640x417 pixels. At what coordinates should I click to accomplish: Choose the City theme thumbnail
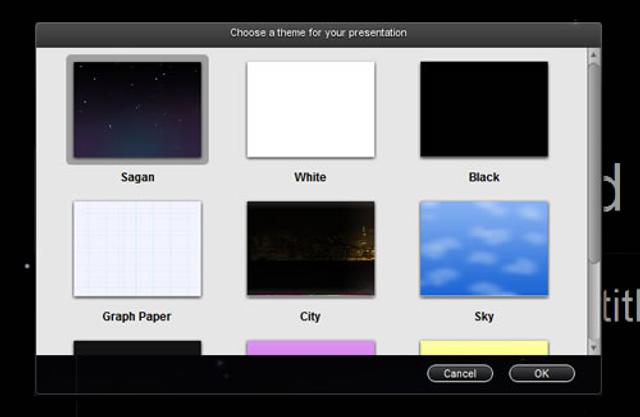(310, 248)
